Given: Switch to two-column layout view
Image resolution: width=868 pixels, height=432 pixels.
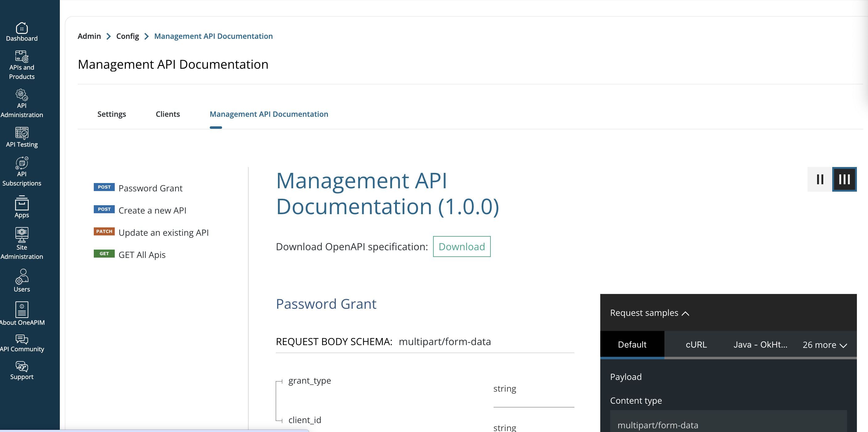Looking at the screenshot, I should tap(820, 179).
